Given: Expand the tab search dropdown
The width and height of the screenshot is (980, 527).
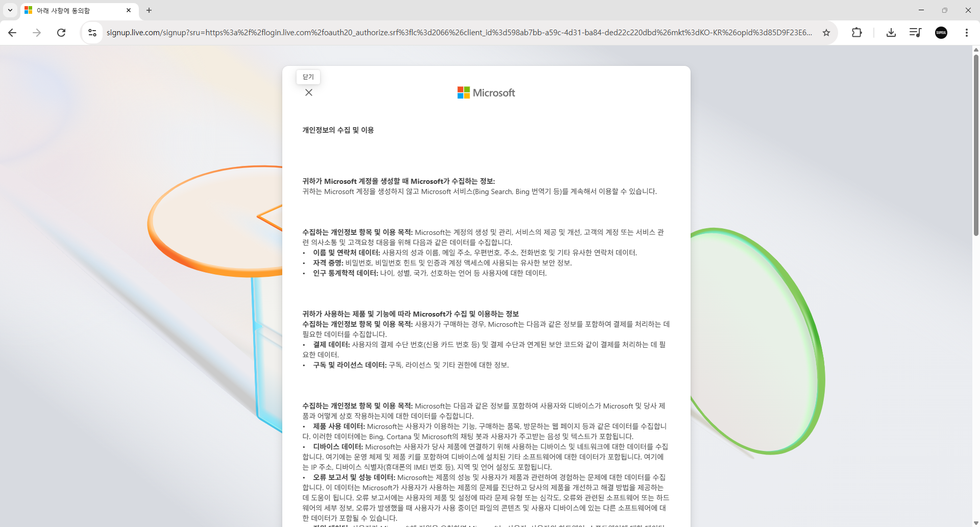Looking at the screenshot, I should pos(10,10).
